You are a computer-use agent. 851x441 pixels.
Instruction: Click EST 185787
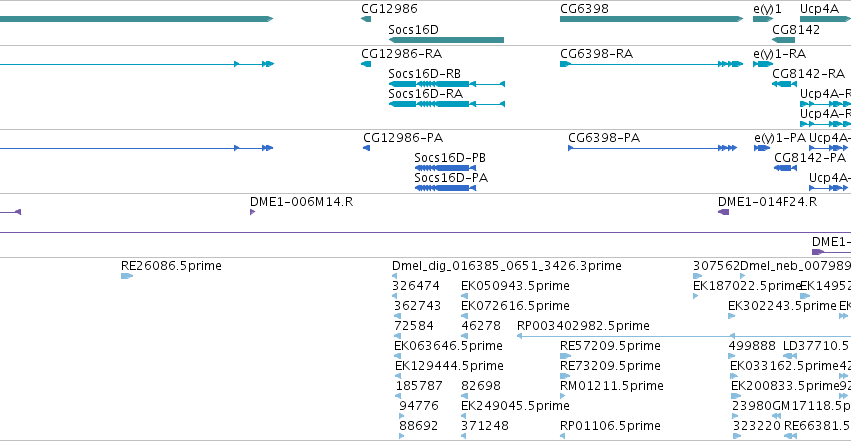click(419, 386)
